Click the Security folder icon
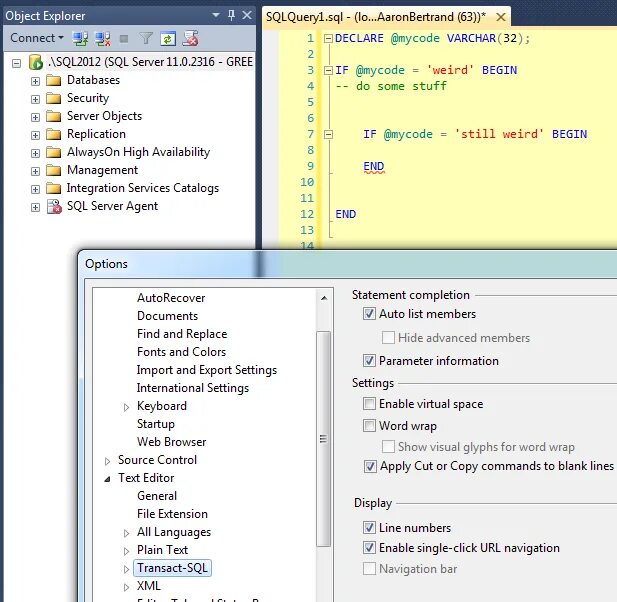Viewport: 617px width, 602px height. click(54, 98)
